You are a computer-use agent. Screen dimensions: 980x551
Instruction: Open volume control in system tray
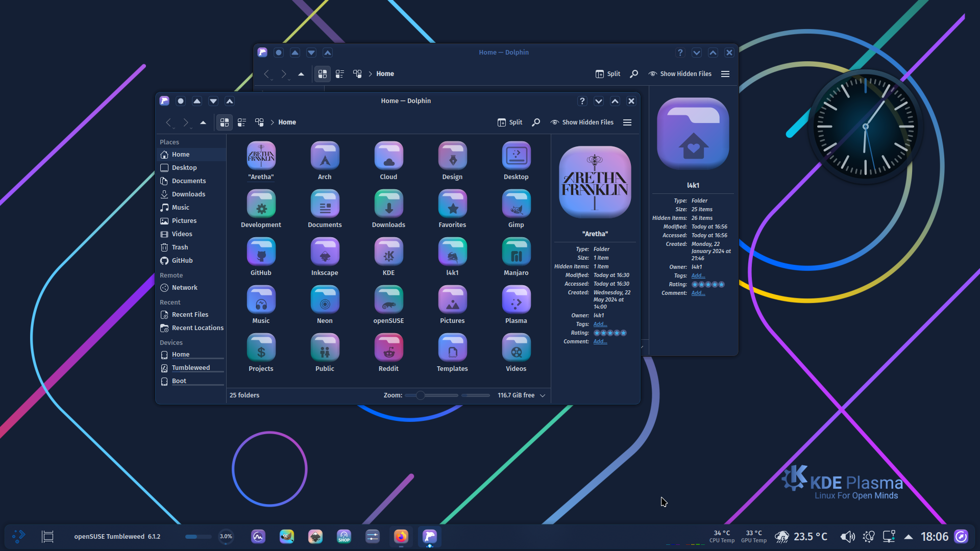point(847,537)
